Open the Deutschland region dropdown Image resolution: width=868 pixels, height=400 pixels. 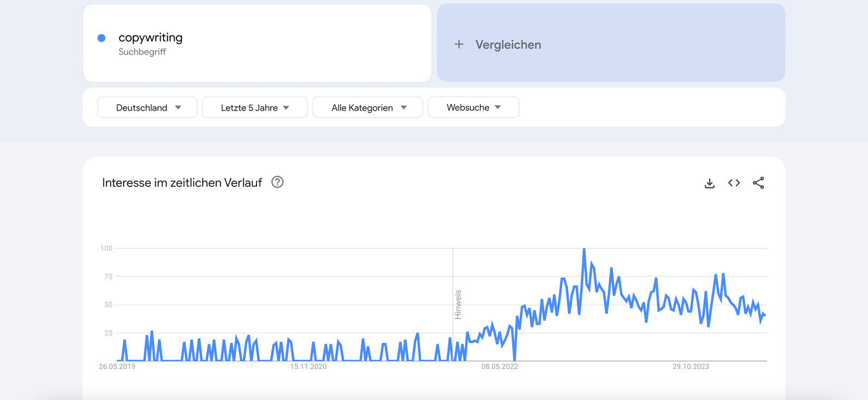click(x=147, y=107)
